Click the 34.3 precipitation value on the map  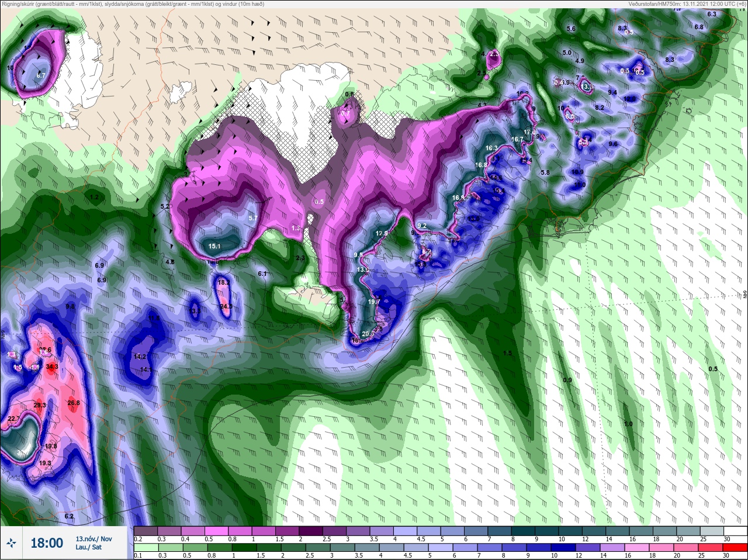[52, 367]
